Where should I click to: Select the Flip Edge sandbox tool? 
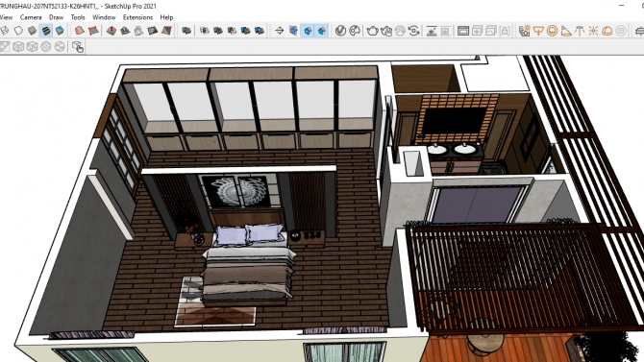166,31
